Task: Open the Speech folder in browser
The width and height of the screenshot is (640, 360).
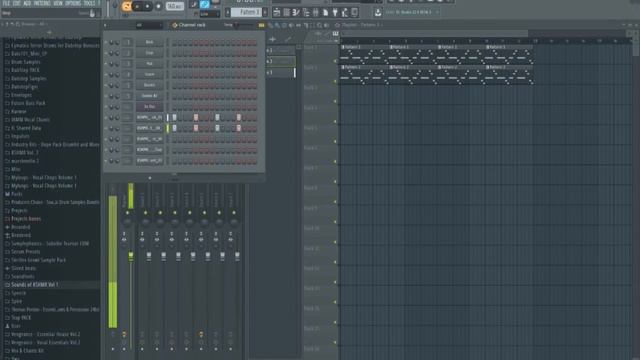Action: 19,293
